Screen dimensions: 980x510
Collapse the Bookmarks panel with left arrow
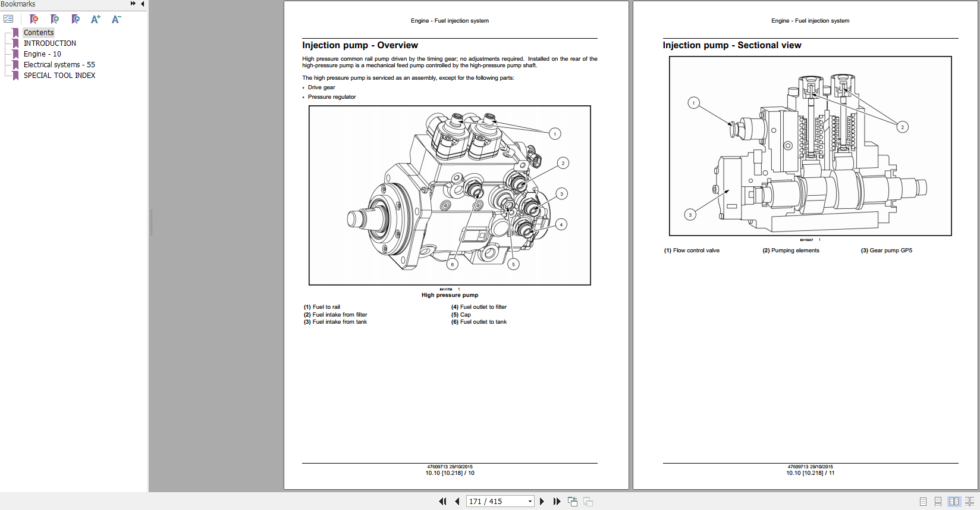coord(143,4)
